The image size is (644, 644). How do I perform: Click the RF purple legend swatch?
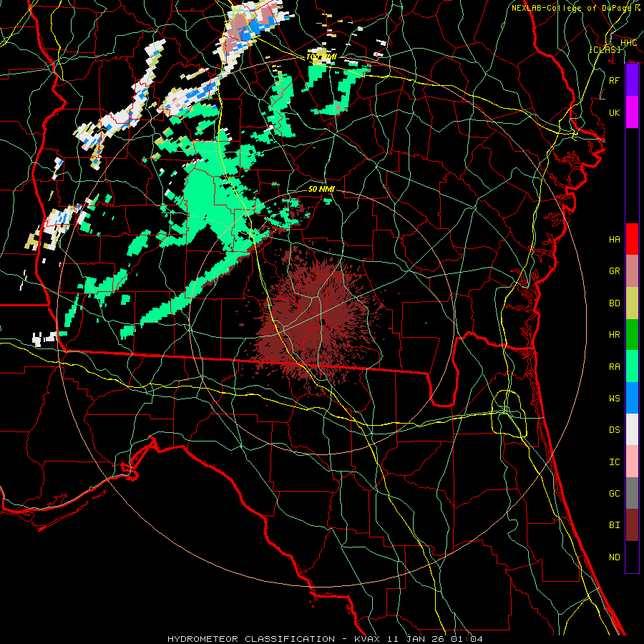632,80
